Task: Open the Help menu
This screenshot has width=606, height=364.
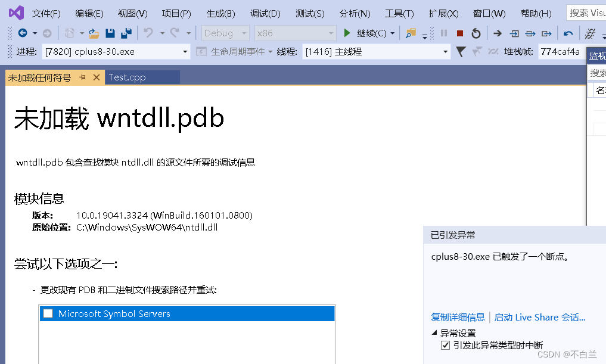Action: pos(536,14)
